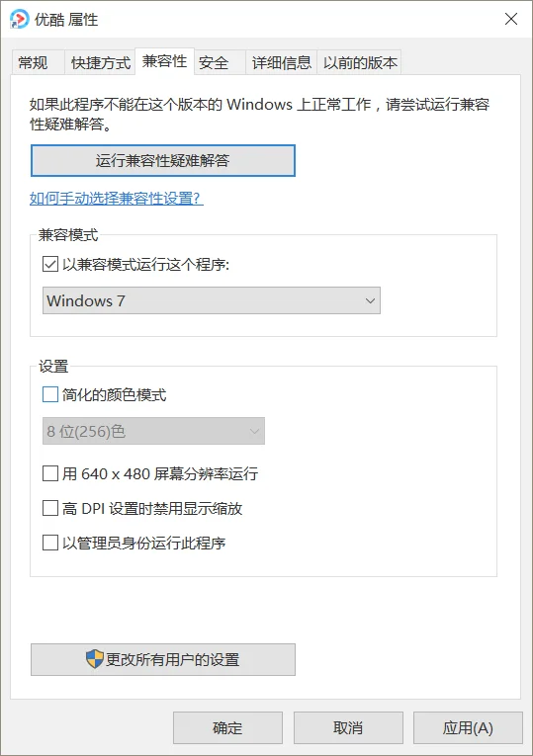The image size is (533, 756).
Task: Click 运行兼容性疑难解答 button
Action: tap(163, 160)
